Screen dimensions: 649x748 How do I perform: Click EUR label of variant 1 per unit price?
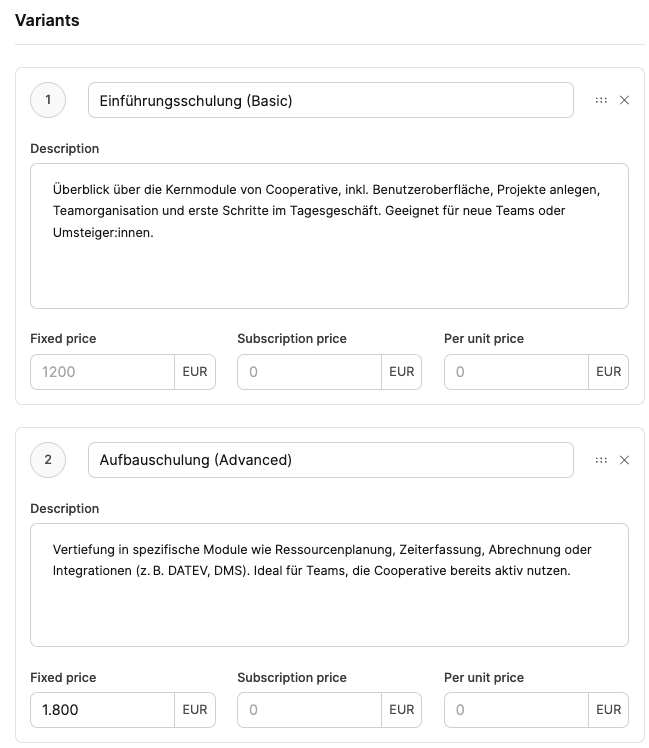coord(608,372)
